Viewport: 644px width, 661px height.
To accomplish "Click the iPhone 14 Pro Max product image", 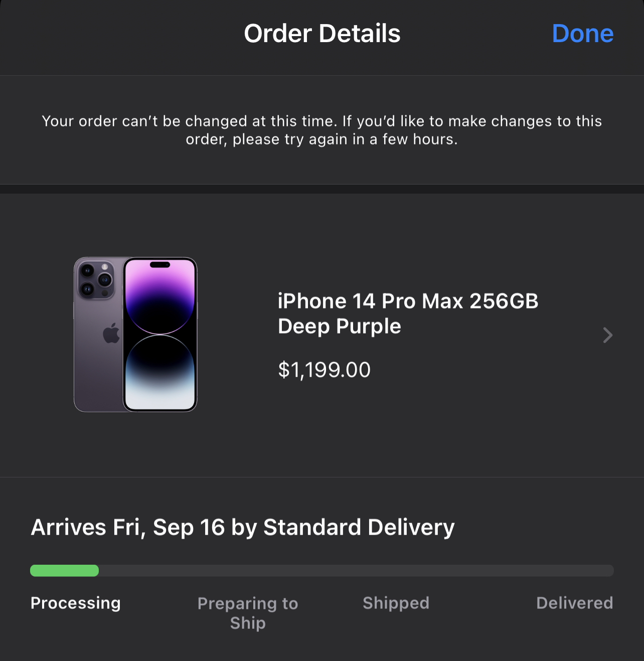I will tap(135, 335).
